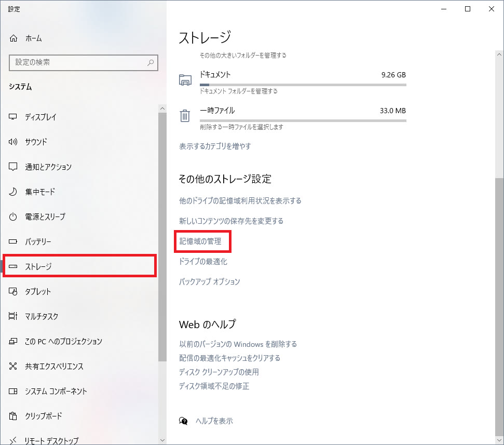Click the 設定の検索 search field
504x445 pixels.
pyautogui.click(x=83, y=62)
